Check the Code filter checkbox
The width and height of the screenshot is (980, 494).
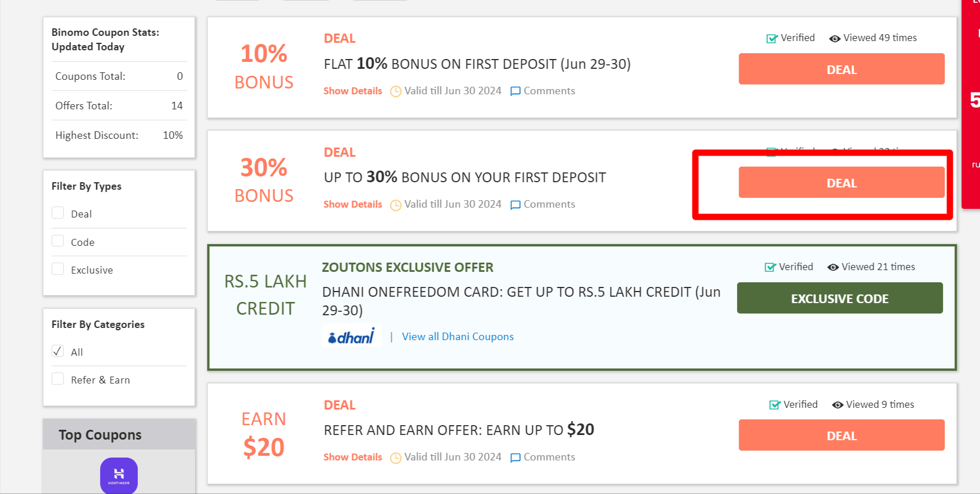(x=58, y=241)
